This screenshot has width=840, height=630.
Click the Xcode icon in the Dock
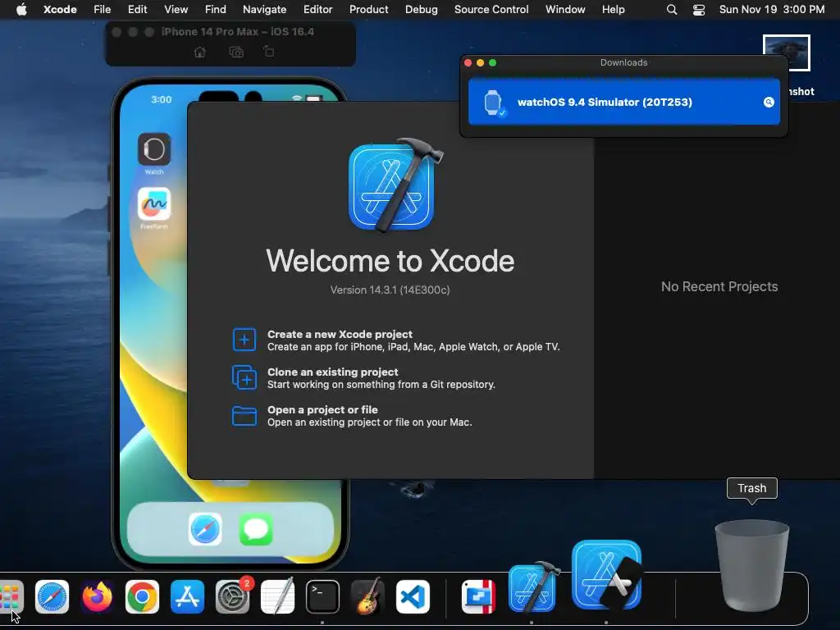coord(532,587)
